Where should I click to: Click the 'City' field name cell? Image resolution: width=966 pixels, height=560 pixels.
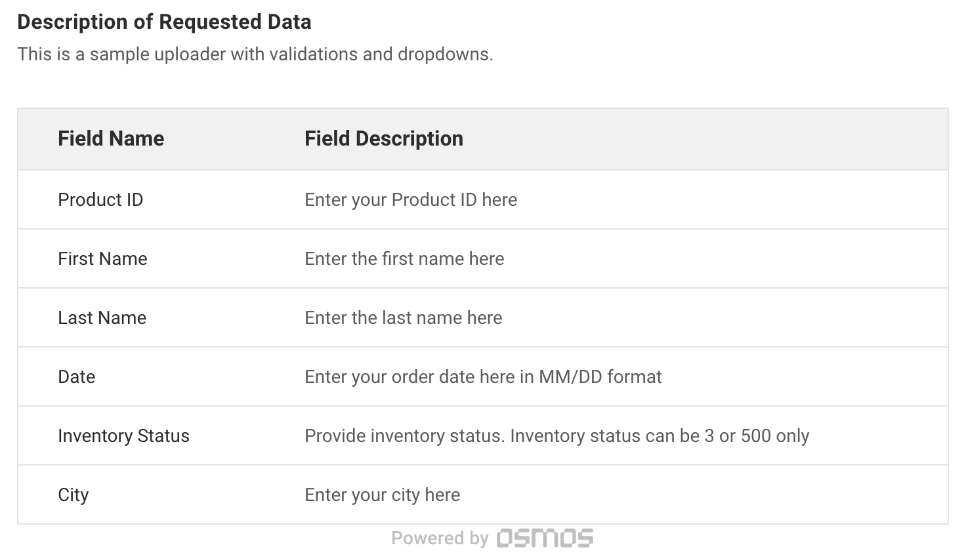[x=73, y=495]
